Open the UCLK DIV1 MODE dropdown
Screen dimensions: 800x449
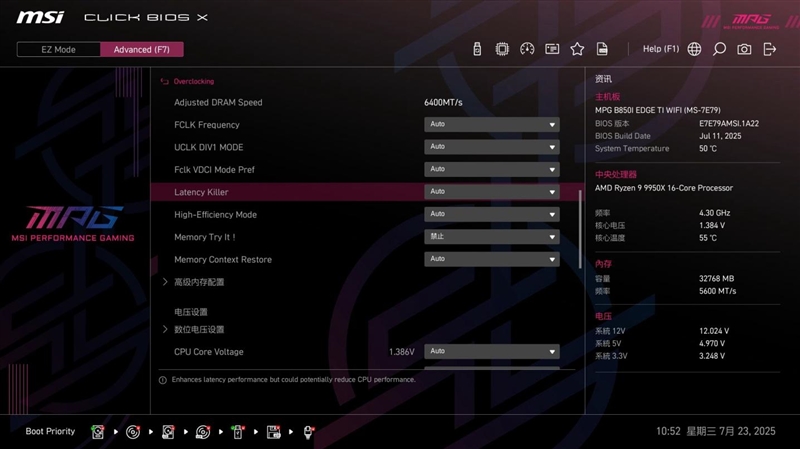coord(492,147)
